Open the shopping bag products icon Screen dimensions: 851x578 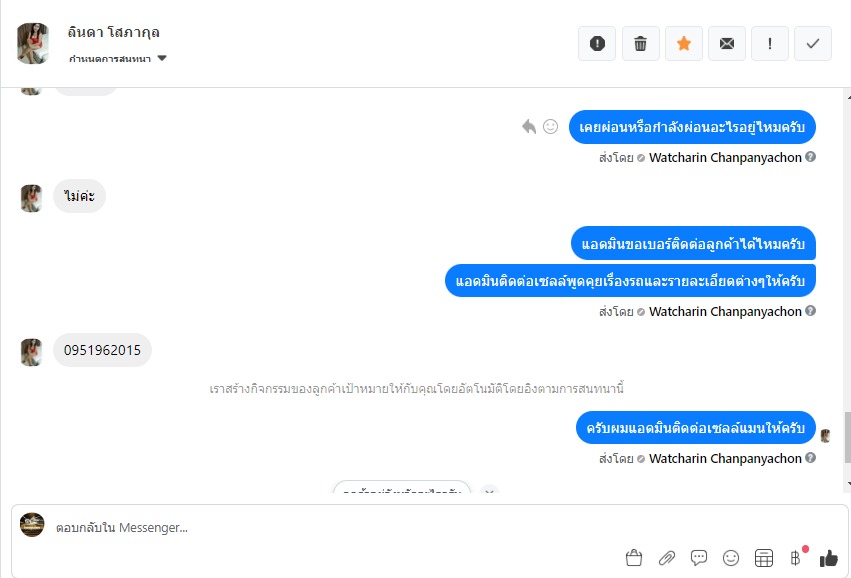point(634,557)
